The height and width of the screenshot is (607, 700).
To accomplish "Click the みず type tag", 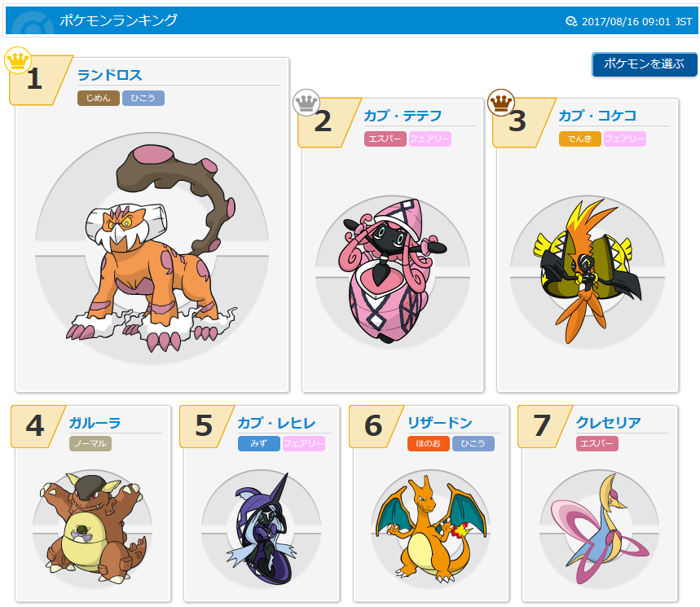I will click(259, 444).
